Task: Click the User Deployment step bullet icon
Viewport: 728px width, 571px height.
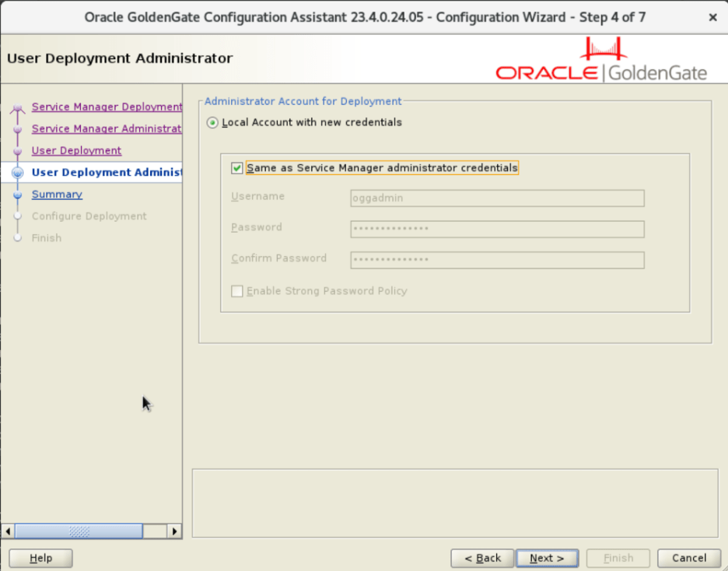Action: point(18,152)
